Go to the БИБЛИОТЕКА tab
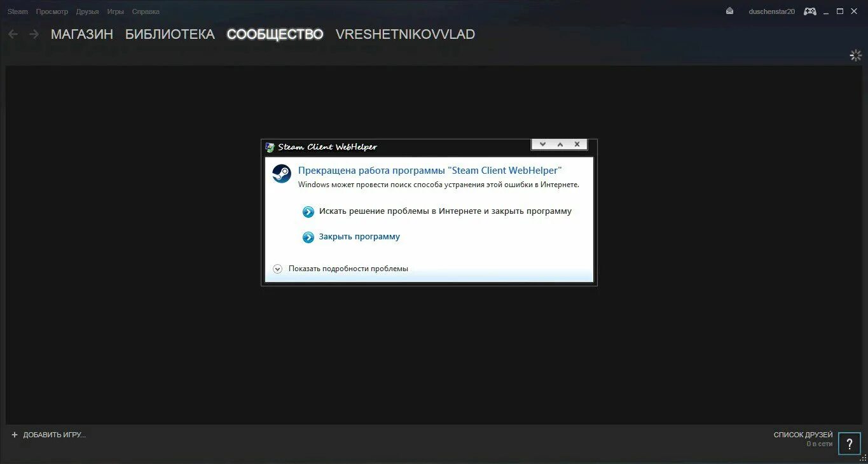The image size is (868, 464). [170, 34]
